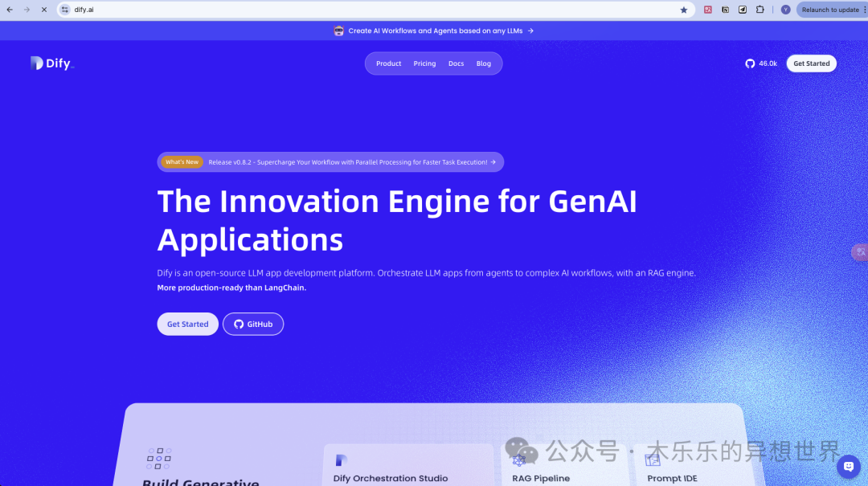Click the browser forward arrow
This screenshot has height=486, width=868.
tap(27, 10)
